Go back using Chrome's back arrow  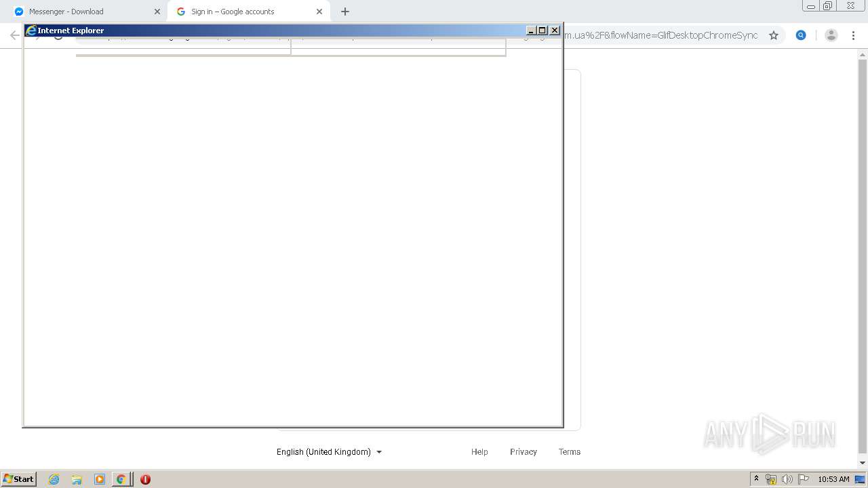[14, 35]
